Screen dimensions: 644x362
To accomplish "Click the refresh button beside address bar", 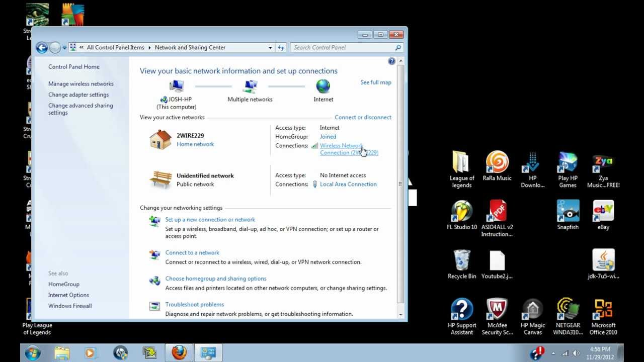I will pos(281,48).
